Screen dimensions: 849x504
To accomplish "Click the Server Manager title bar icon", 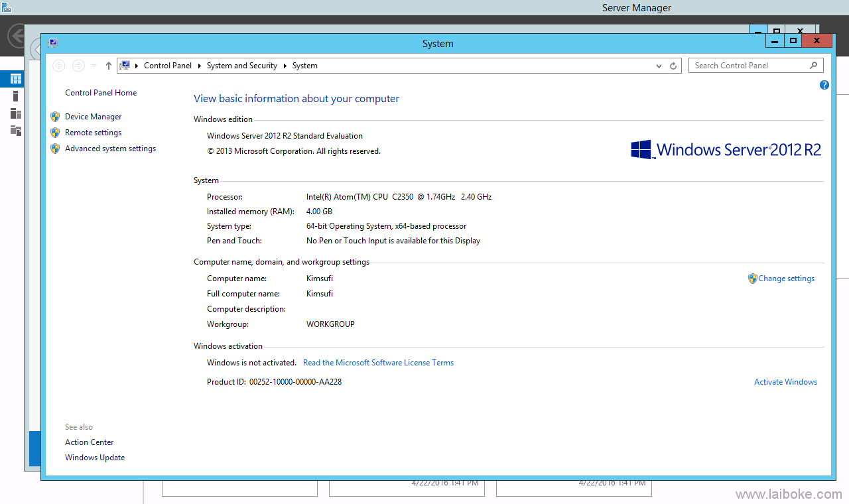I will click(x=7, y=7).
